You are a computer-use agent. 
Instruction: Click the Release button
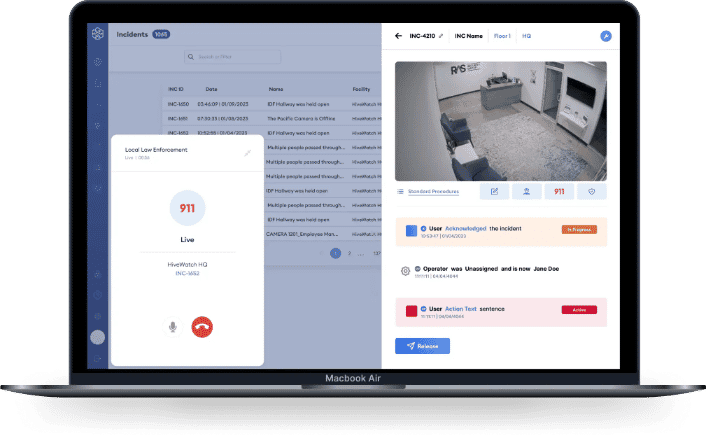[422, 346]
